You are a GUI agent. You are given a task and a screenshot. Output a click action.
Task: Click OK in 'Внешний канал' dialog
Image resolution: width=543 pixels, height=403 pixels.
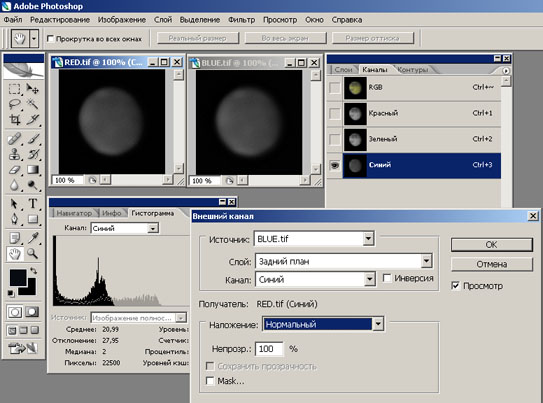(491, 245)
